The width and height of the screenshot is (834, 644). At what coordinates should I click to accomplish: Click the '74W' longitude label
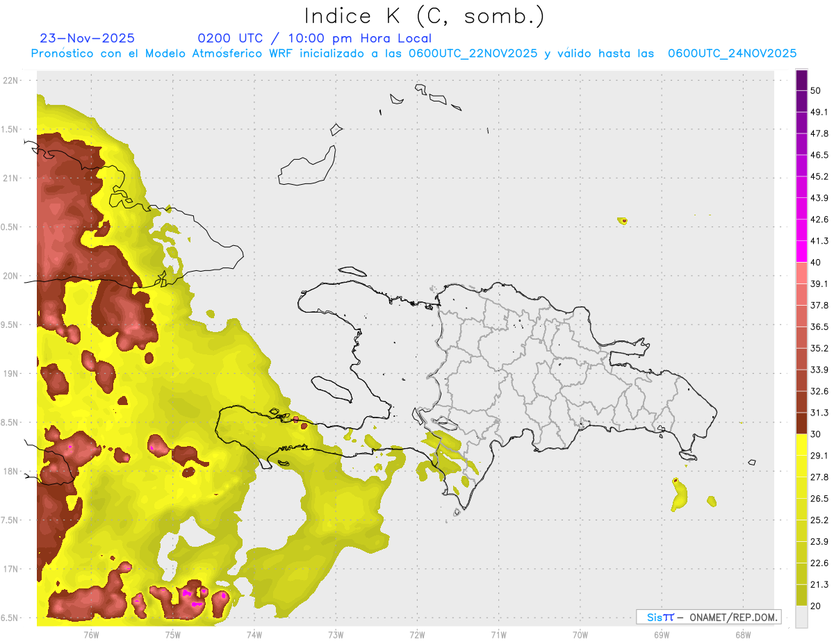tap(254, 634)
